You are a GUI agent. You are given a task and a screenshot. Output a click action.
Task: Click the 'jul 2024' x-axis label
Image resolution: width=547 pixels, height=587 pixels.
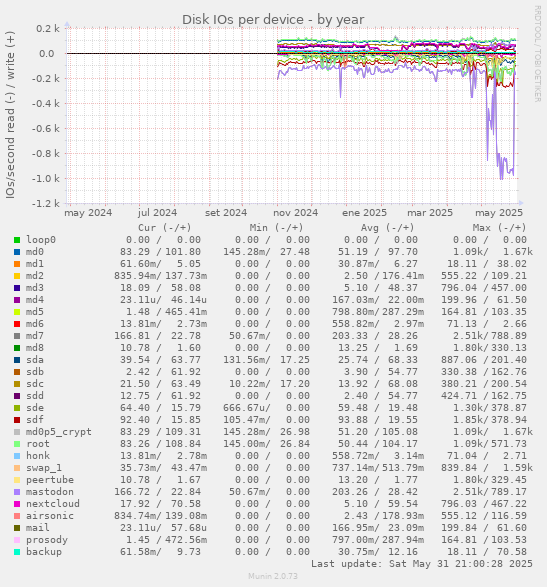[x=157, y=213]
